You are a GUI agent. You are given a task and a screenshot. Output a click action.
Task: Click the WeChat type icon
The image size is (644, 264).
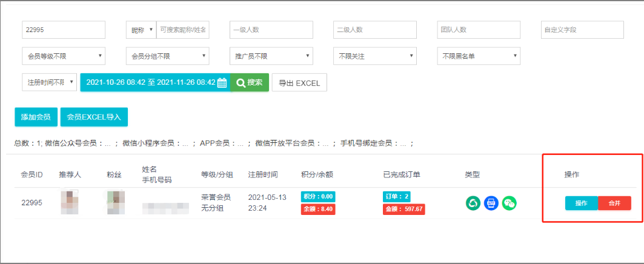[510, 203]
